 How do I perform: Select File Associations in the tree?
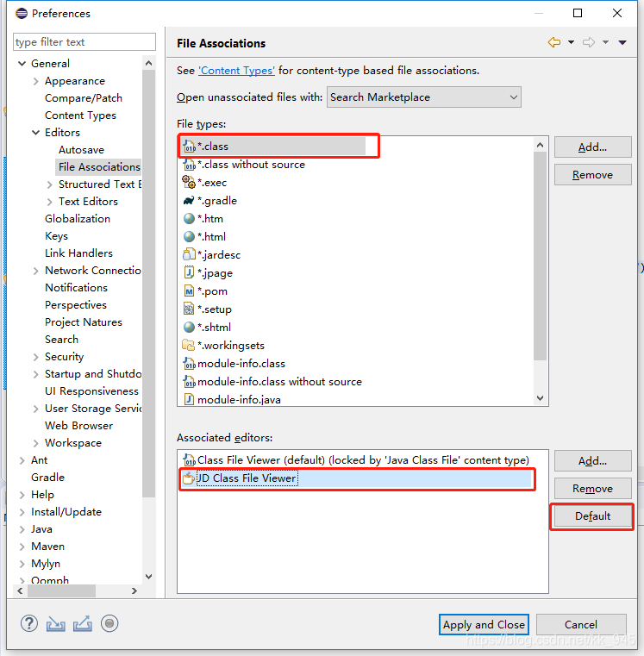[99, 167]
